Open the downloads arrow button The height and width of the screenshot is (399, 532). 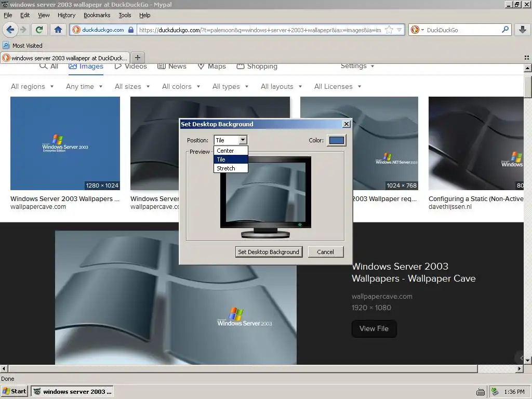pyautogui.click(x=523, y=30)
